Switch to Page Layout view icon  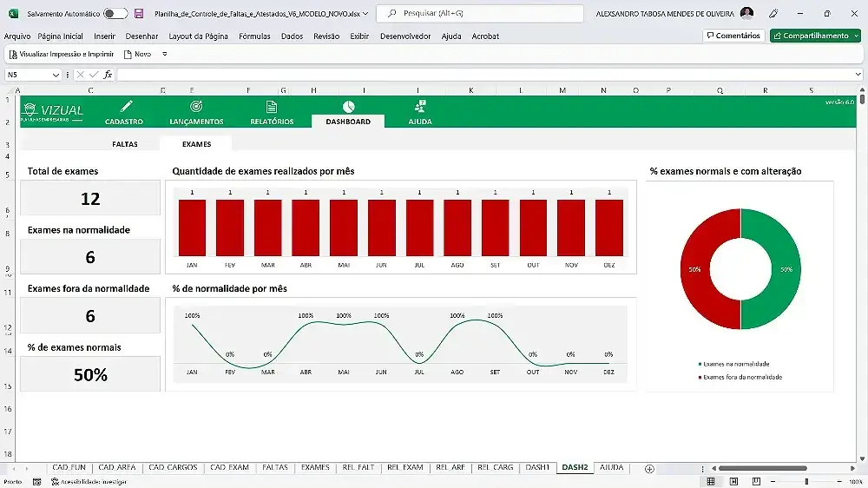[x=733, y=481]
